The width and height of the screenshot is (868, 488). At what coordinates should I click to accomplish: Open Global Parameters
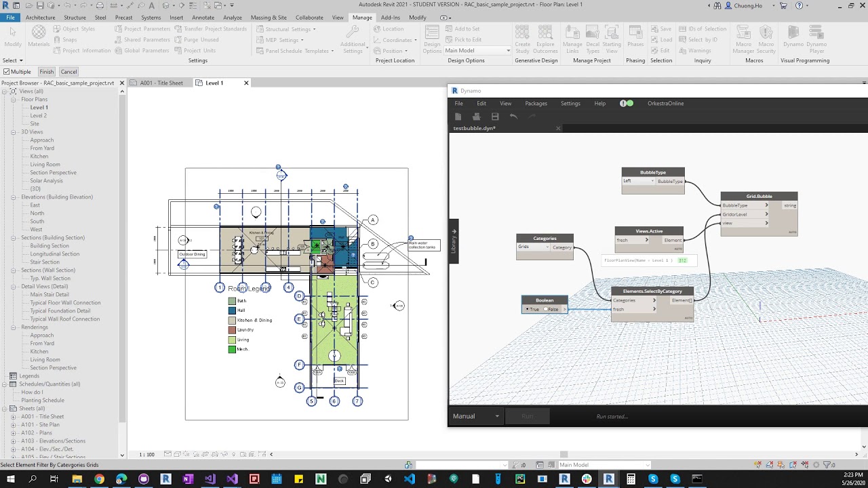[x=141, y=51]
